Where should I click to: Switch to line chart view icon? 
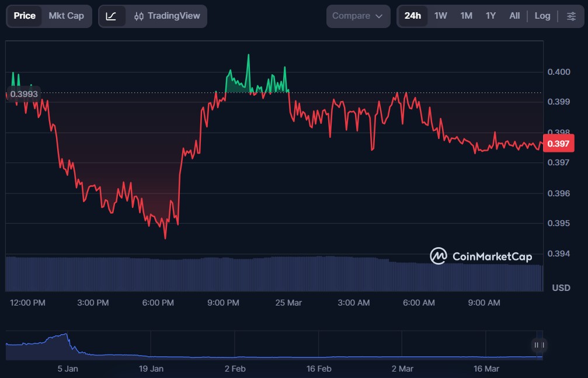(111, 16)
